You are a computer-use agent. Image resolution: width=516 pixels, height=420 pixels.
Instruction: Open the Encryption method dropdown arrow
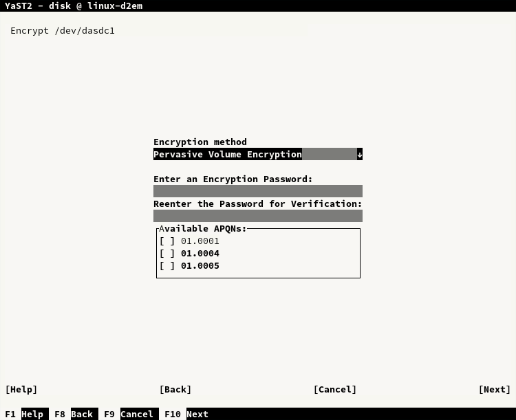pyautogui.click(x=359, y=155)
